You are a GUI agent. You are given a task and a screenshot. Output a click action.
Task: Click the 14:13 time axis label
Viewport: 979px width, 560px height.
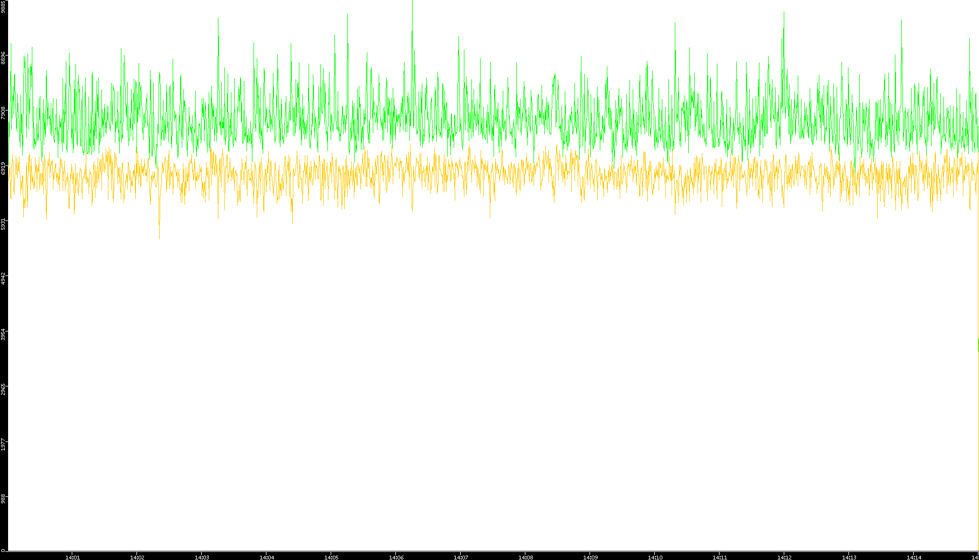(849, 557)
